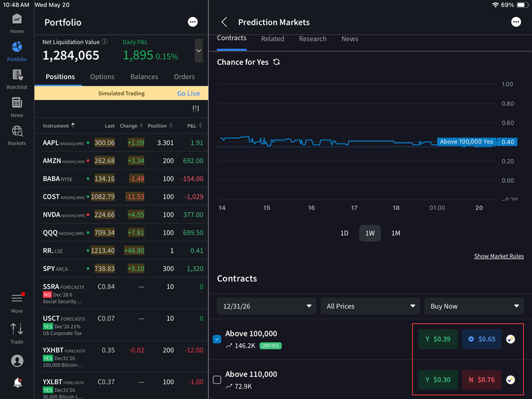Screen dimensions: 532x399
Task: Sort by the Change column
Action: coord(131,125)
